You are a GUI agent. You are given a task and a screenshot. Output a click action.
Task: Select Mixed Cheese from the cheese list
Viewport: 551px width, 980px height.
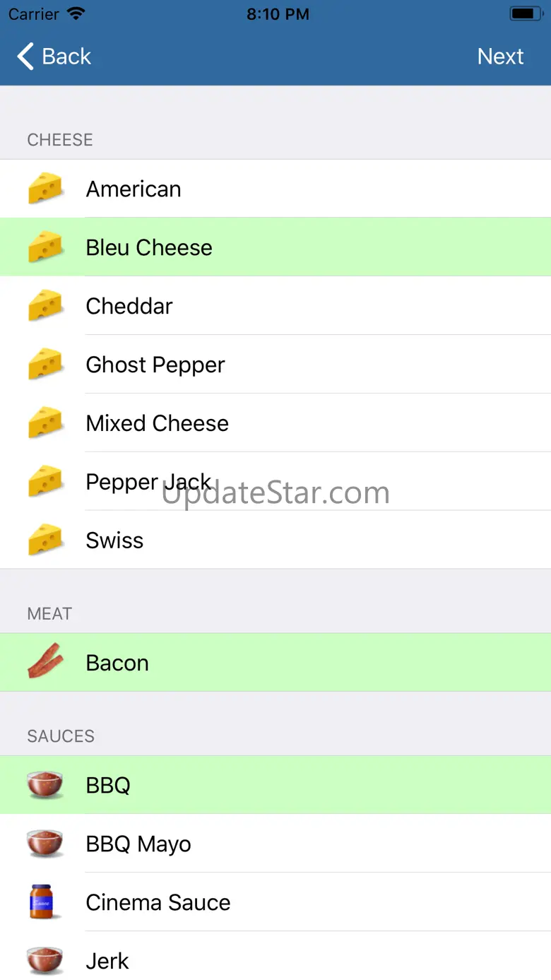(275, 423)
